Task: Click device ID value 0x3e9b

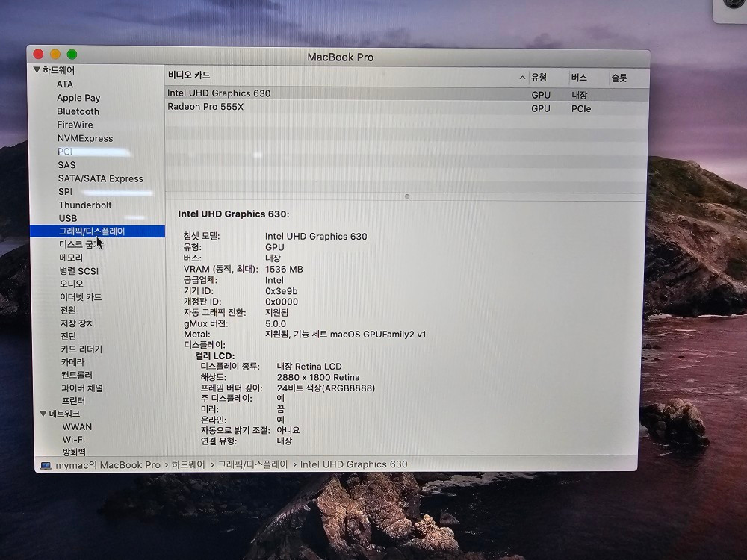Action: pos(281,291)
